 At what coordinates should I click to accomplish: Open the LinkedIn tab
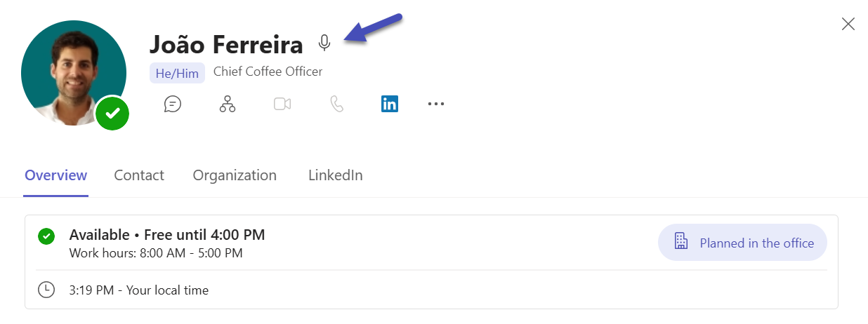pos(336,175)
